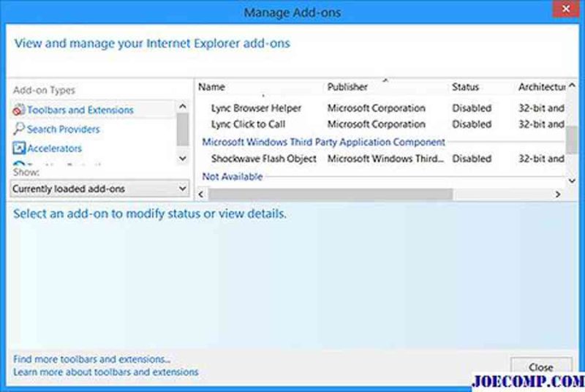Click the Close button

tap(541, 366)
